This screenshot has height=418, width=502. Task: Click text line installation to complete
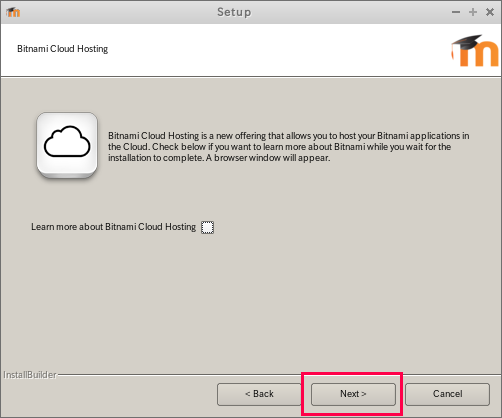tap(219, 158)
